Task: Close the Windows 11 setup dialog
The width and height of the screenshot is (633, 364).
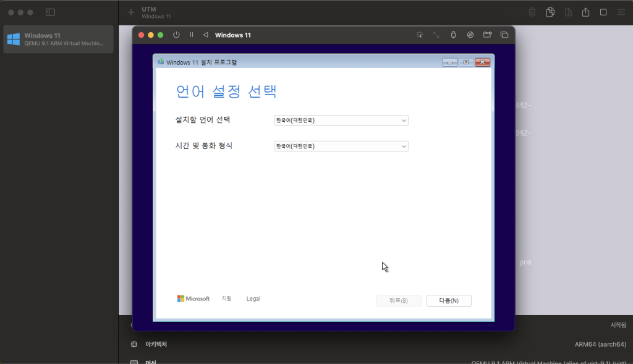Action: pyautogui.click(x=482, y=62)
